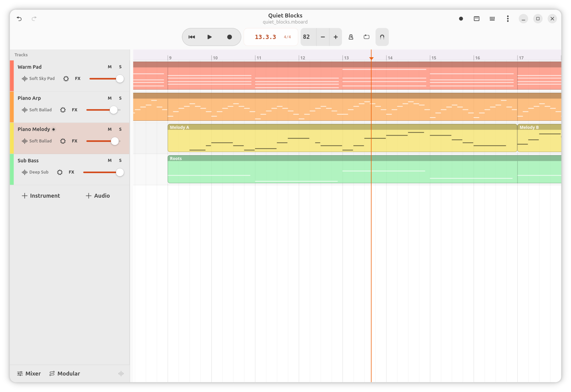Open FX for the Sub Bass track
This screenshot has height=392, width=571.
[71, 172]
